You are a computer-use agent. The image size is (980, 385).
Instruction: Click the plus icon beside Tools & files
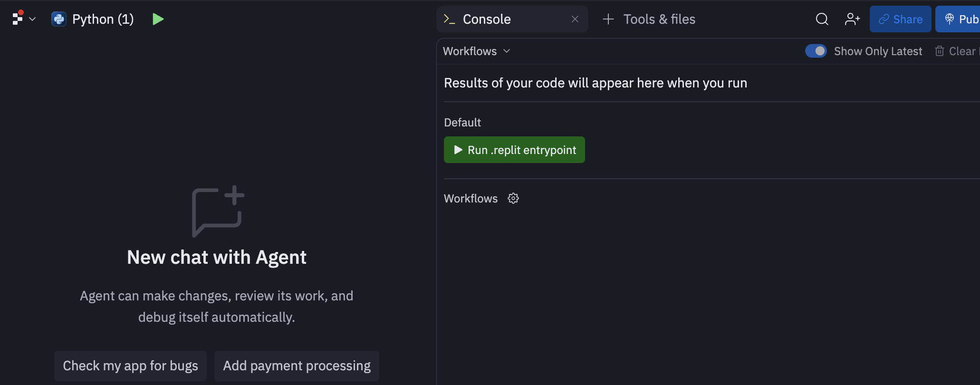(x=608, y=19)
